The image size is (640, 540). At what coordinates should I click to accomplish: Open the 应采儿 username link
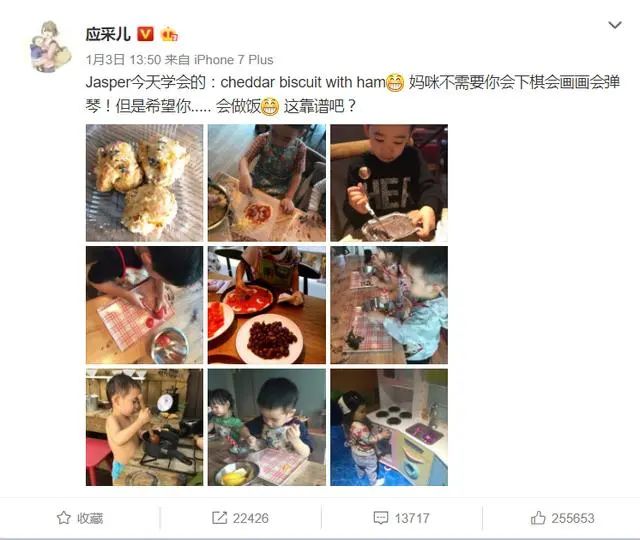[108, 34]
